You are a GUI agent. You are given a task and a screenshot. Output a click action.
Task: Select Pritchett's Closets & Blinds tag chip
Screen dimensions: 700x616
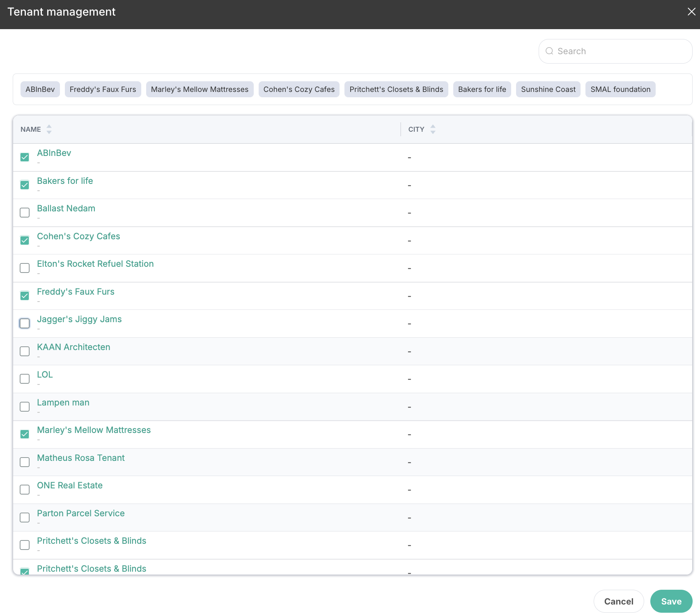pyautogui.click(x=397, y=89)
